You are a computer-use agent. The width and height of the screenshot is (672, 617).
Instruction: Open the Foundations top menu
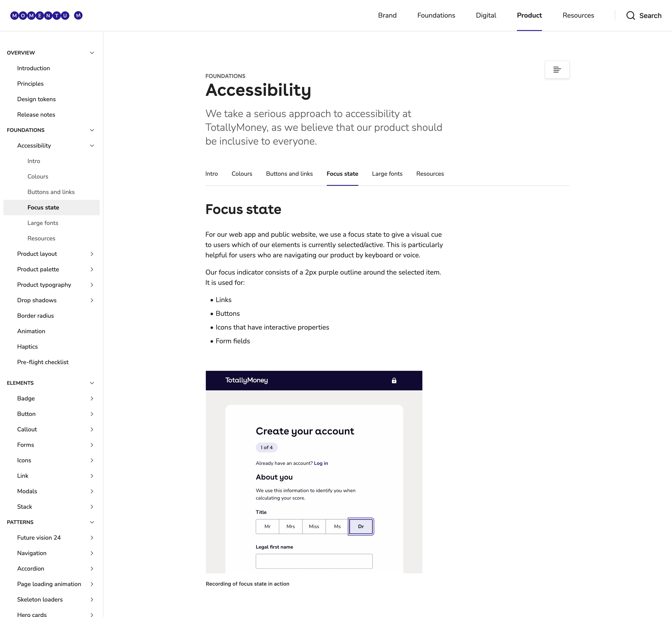[x=436, y=15]
